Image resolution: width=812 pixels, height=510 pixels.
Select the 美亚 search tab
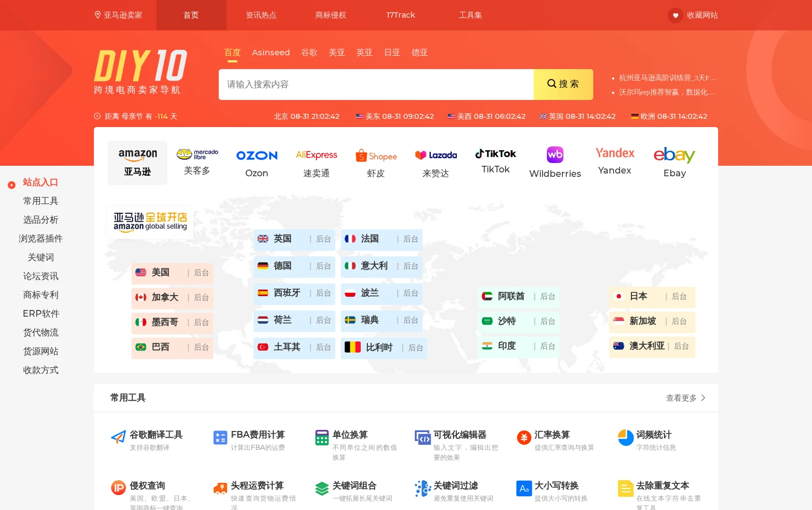(x=337, y=52)
